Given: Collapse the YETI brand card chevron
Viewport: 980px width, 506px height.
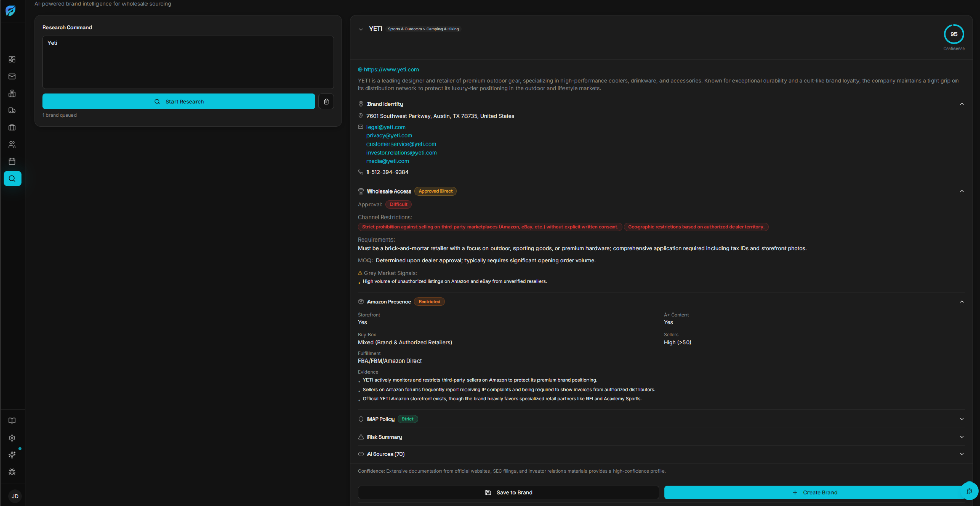Looking at the screenshot, I should (x=361, y=29).
